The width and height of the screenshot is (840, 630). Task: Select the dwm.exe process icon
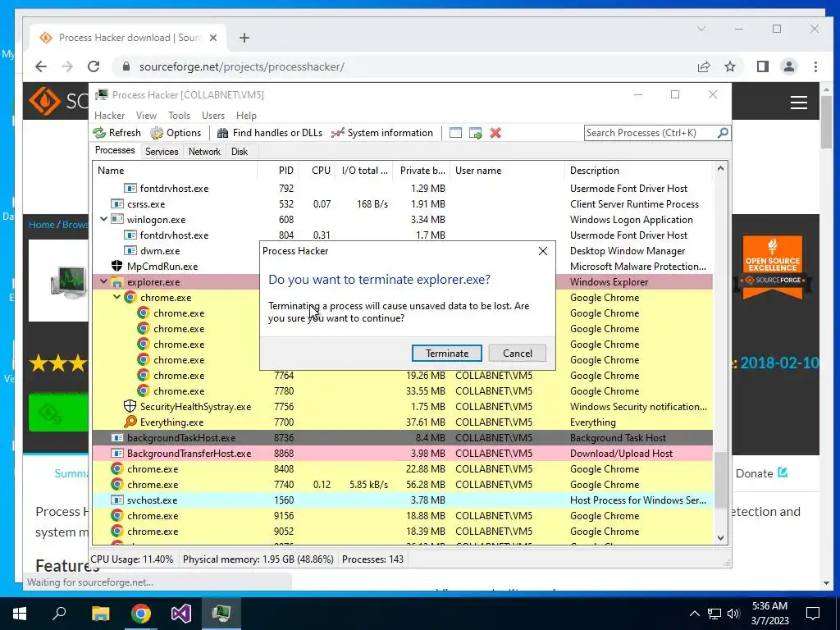130,251
